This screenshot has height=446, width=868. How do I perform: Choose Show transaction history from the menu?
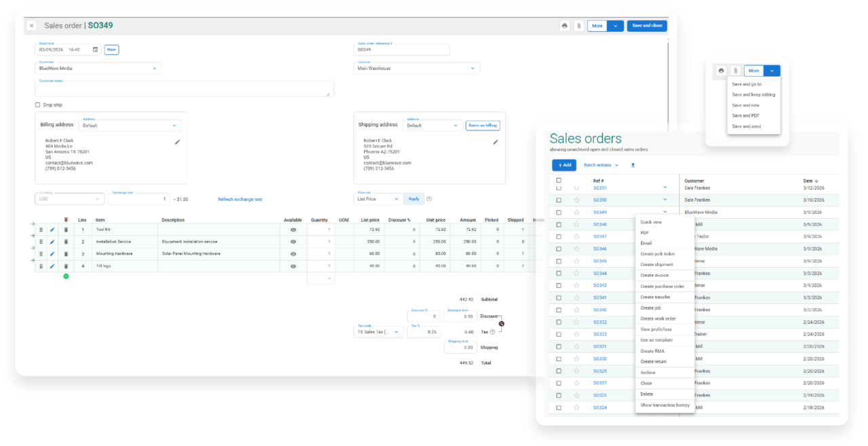pyautogui.click(x=665, y=405)
